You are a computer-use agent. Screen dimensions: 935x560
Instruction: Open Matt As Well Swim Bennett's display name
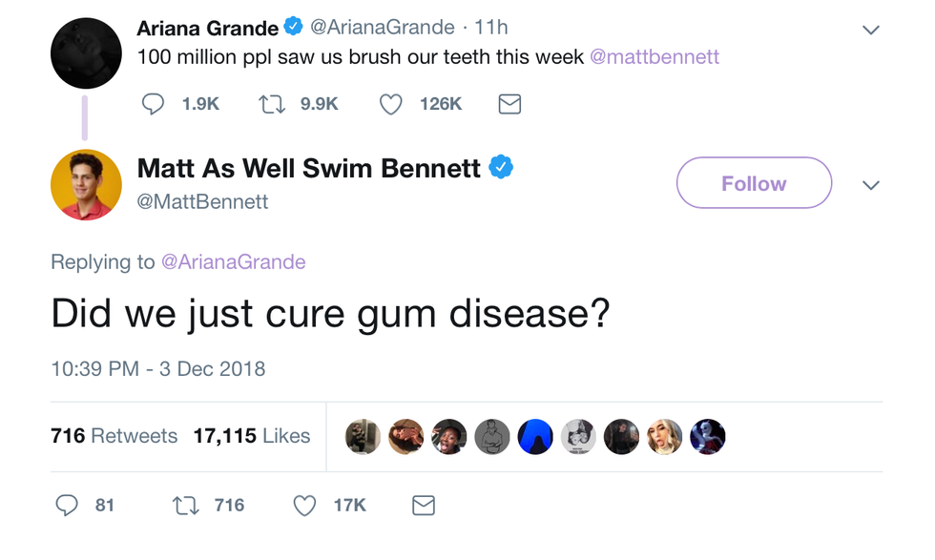309,169
